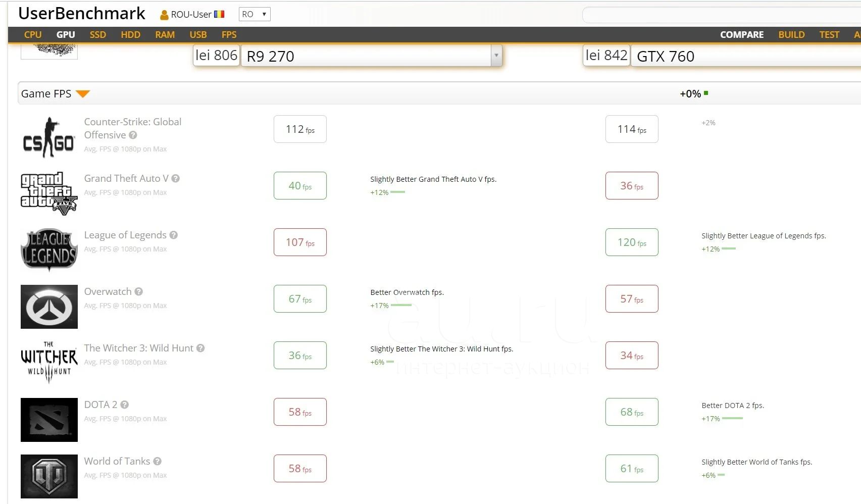
Task: Click the TEST menu link
Action: click(x=829, y=34)
